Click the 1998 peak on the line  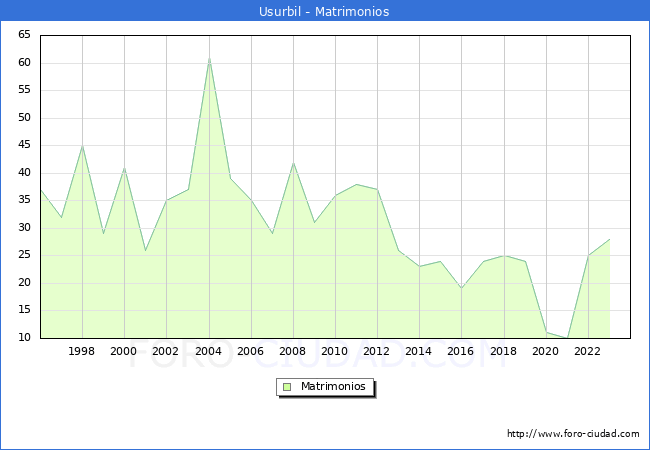[x=82, y=146]
